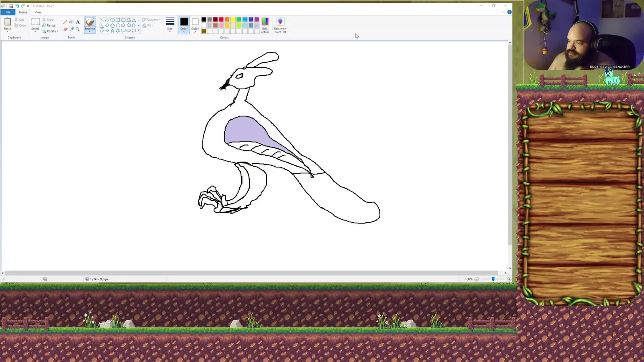Open the Size line thickness dropdown
The image size is (644, 362).
(x=170, y=24)
